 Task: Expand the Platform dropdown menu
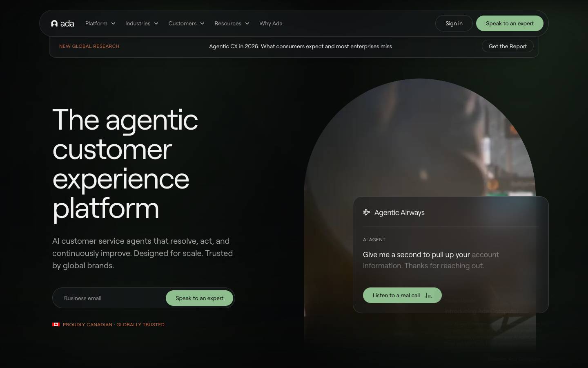pyautogui.click(x=100, y=23)
